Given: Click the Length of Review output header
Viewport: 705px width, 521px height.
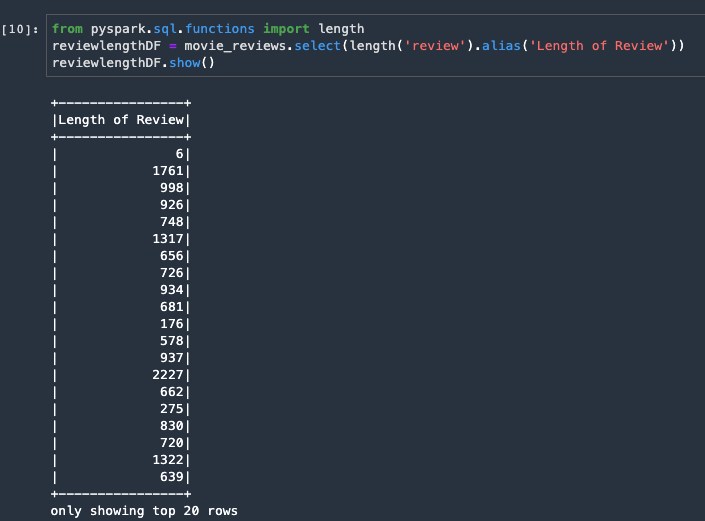Looking at the screenshot, I should (x=121, y=120).
